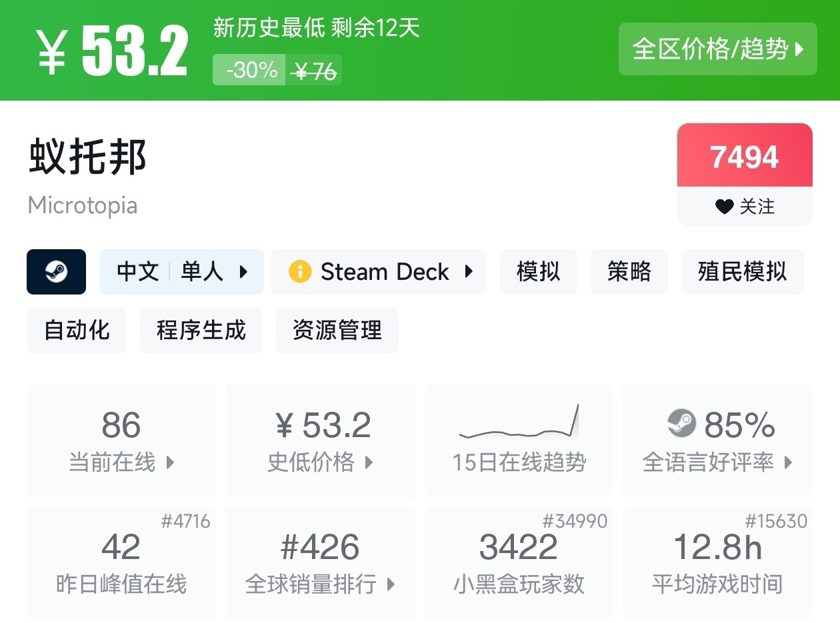Click the 15日在线趋势 sparkline chart
The width and height of the screenshot is (840, 623).
tap(519, 423)
